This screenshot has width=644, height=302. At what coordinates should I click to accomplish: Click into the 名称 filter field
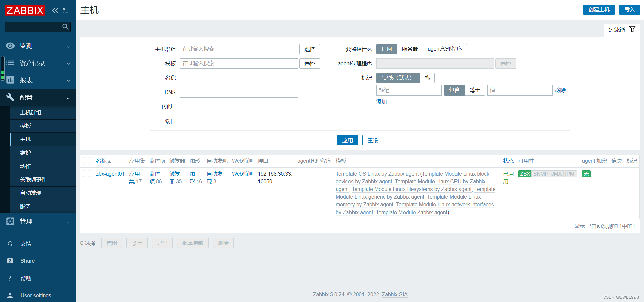click(x=239, y=78)
